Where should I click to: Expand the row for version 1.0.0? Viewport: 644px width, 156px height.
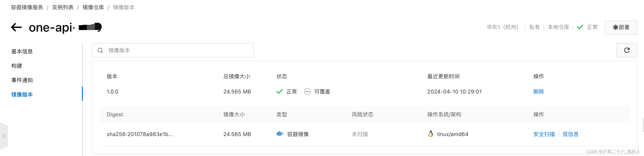113,91
